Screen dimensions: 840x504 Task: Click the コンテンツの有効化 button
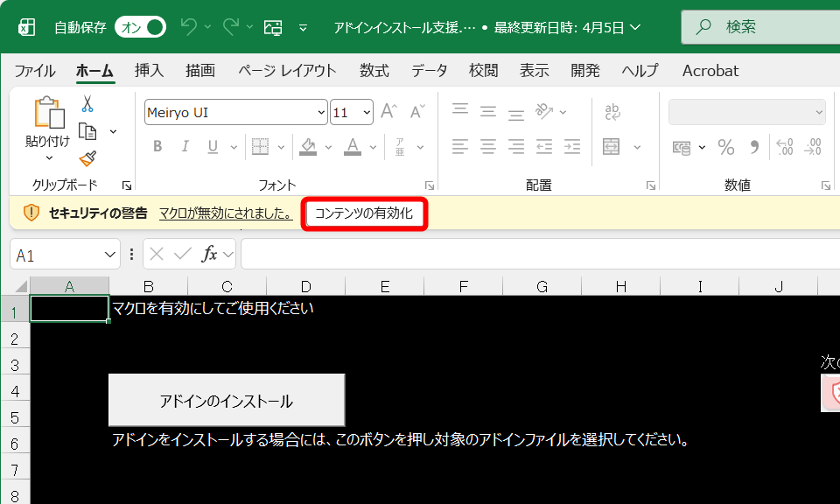(364, 213)
